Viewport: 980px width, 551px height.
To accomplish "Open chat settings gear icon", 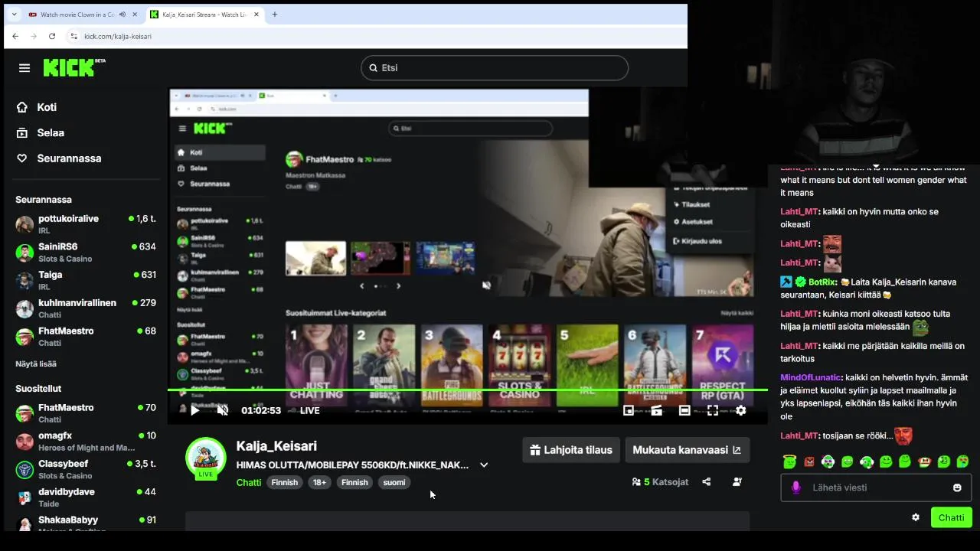I will pyautogui.click(x=916, y=517).
